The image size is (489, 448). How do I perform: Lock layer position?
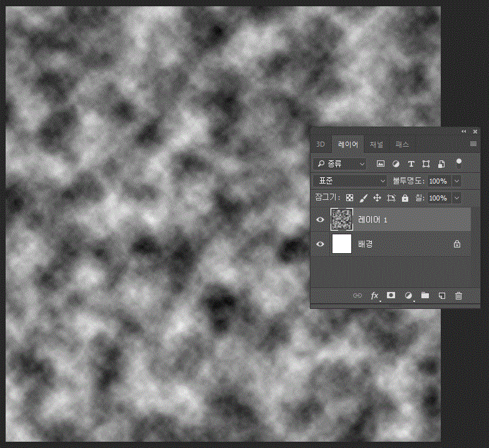(x=377, y=198)
